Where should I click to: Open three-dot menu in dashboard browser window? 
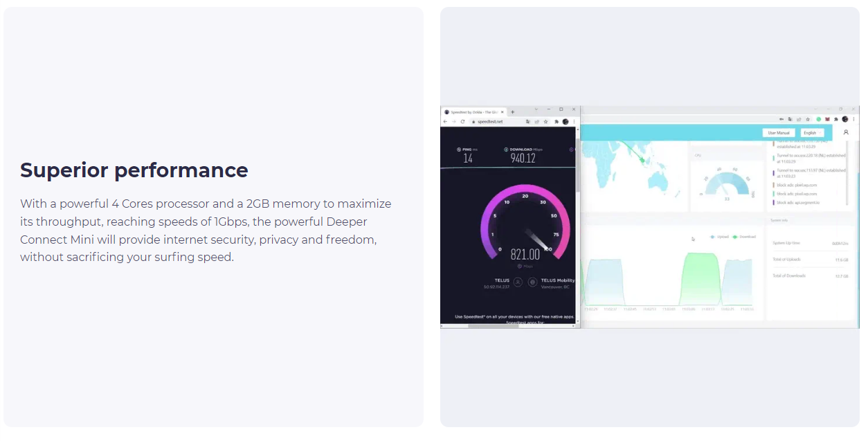tap(853, 119)
